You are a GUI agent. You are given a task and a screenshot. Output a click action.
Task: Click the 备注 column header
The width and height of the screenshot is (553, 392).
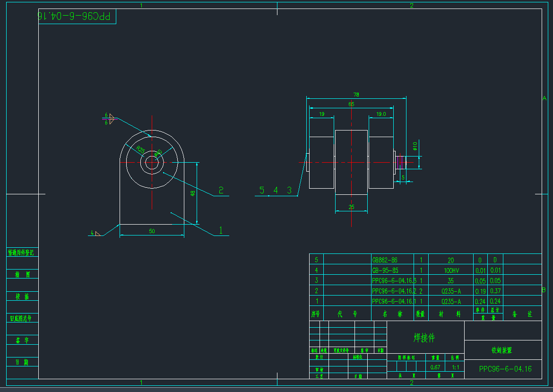[522, 314]
